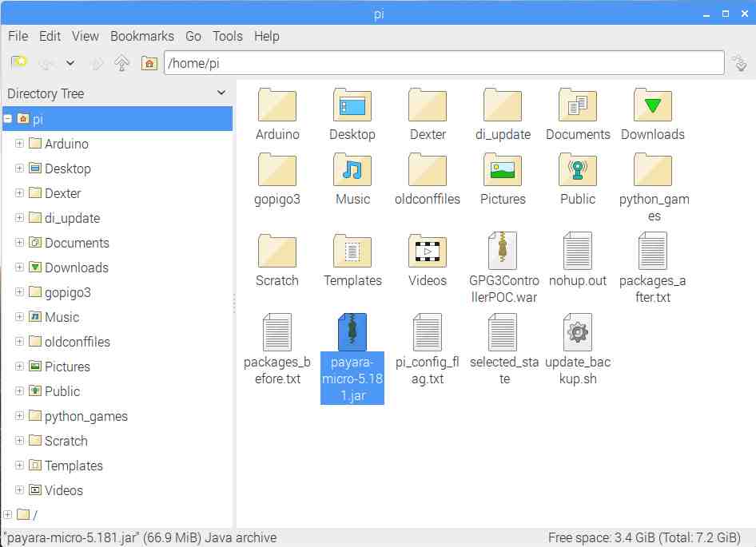Click the go button beside path bar
The width and height of the screenshot is (756, 547).
coord(738,63)
